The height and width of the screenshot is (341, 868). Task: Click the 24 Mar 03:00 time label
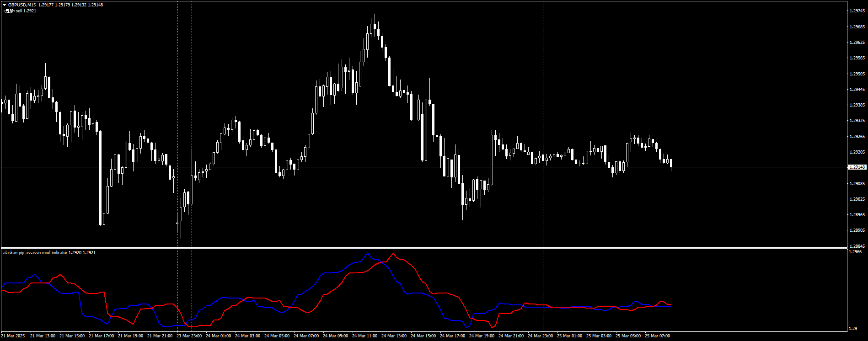click(x=247, y=336)
